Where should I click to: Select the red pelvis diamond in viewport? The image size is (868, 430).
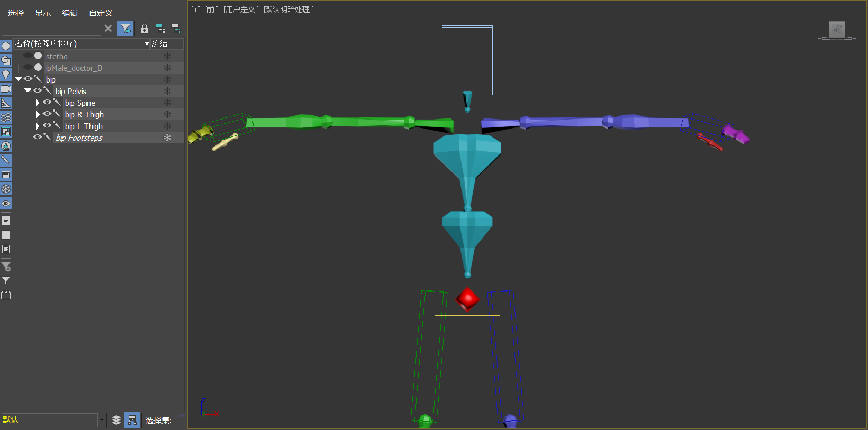[467, 299]
